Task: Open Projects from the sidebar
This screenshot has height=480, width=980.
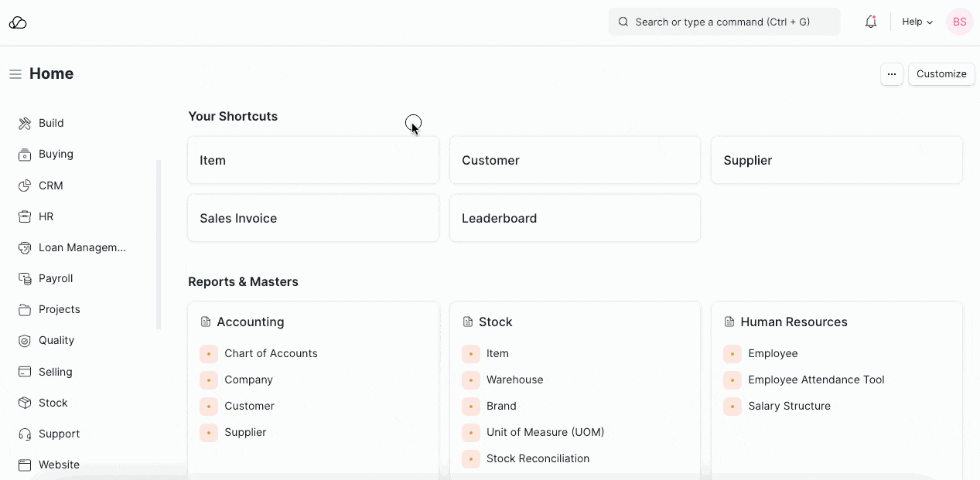Action: [60, 309]
